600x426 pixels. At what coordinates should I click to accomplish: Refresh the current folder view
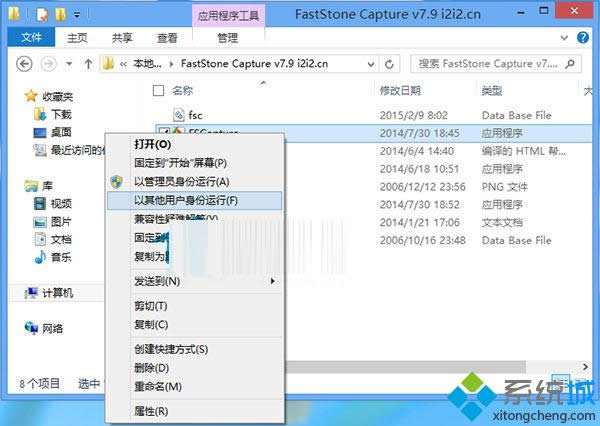click(389, 64)
